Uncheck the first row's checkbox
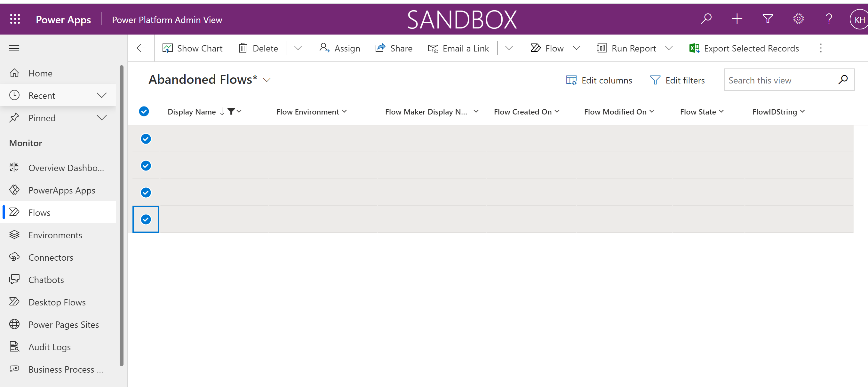This screenshot has height=387, width=868. click(146, 139)
